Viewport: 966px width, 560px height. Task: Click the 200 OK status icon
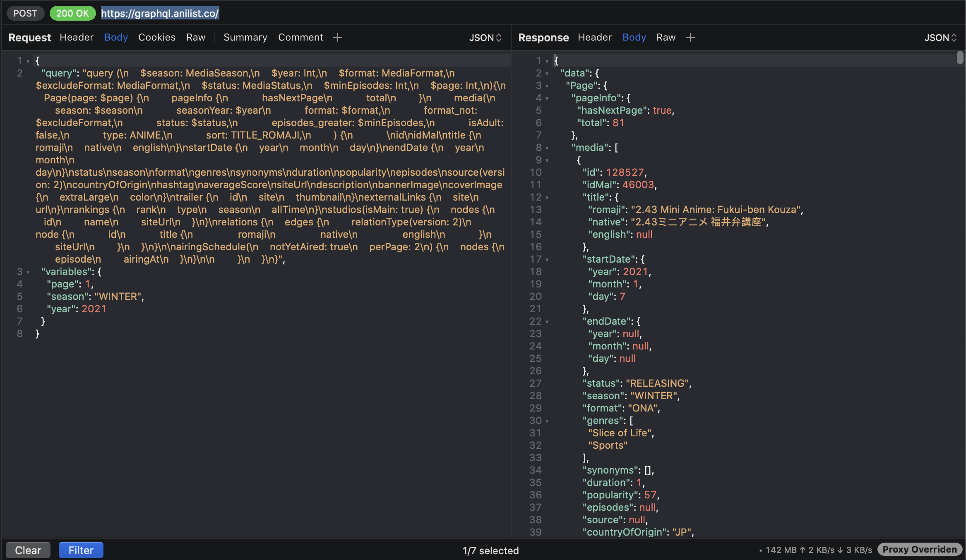point(71,13)
